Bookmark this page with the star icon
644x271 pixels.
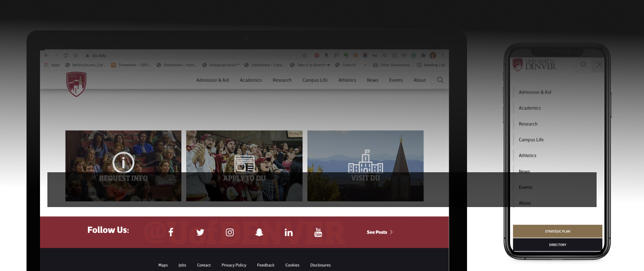click(x=304, y=55)
